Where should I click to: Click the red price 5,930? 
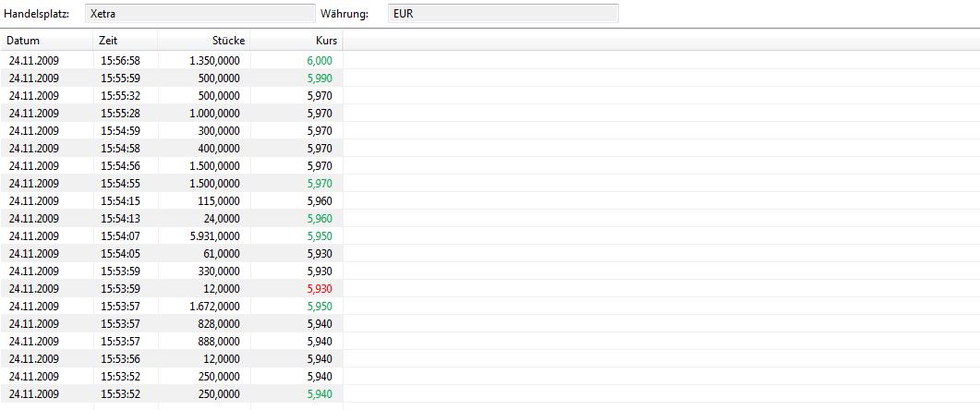tap(320, 288)
